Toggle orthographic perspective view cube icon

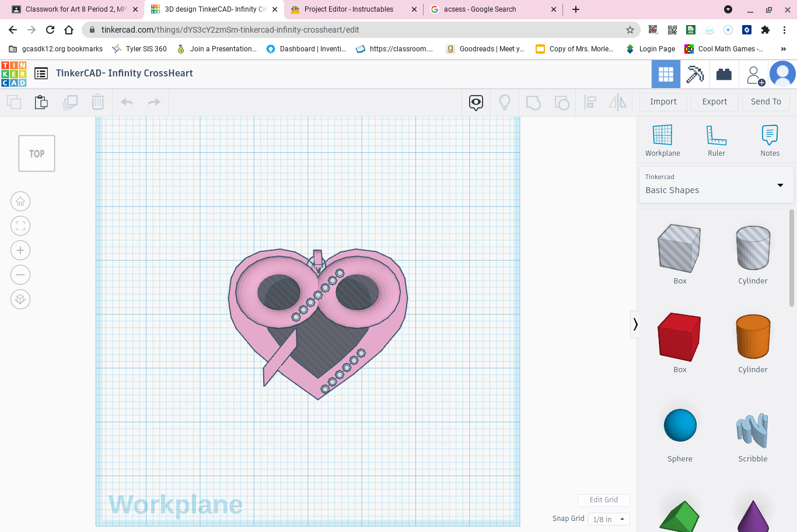(20, 299)
